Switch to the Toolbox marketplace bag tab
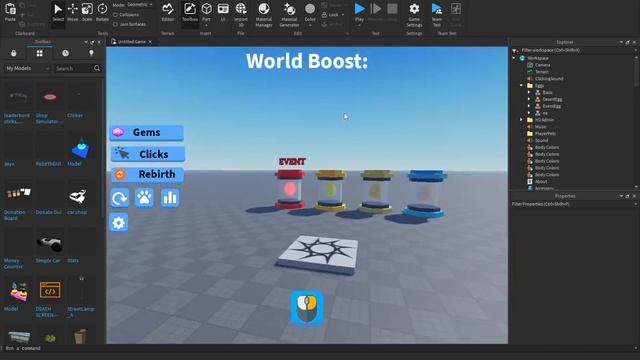Screen dimensions: 640x360 13,53
